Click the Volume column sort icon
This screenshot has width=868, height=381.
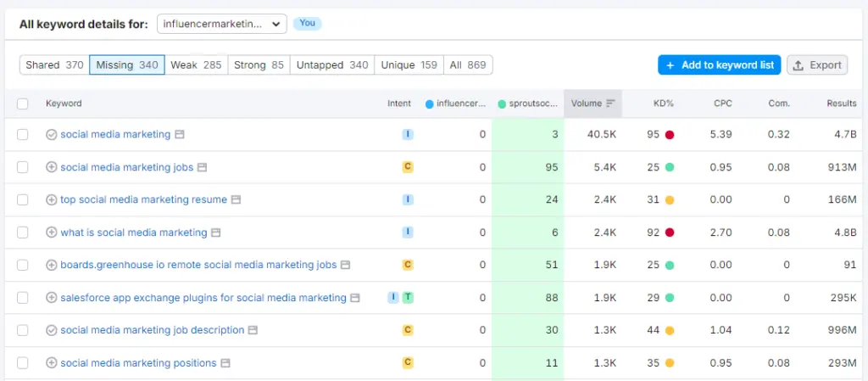610,104
